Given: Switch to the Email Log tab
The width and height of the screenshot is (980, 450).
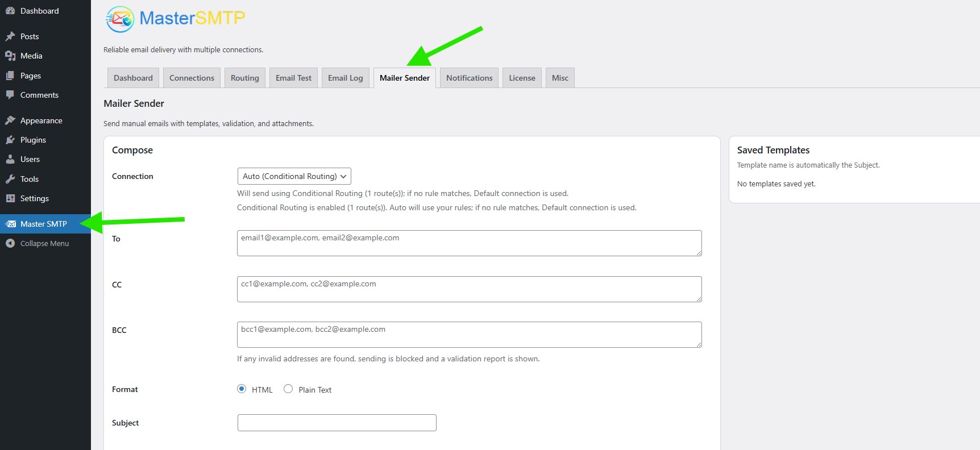Looking at the screenshot, I should click(x=345, y=78).
